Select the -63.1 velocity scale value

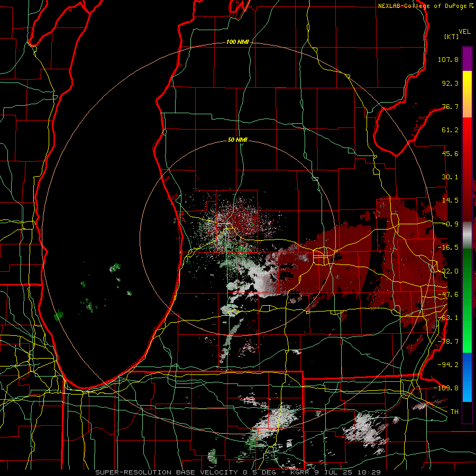(448, 318)
